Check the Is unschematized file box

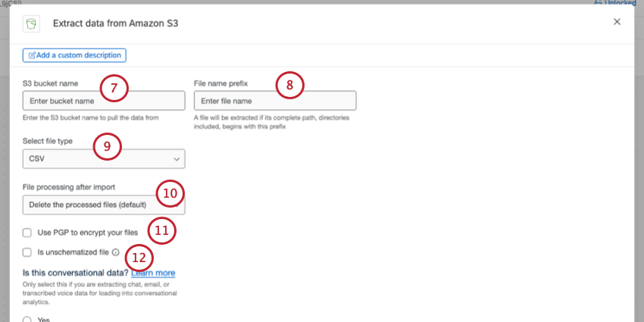click(x=27, y=252)
